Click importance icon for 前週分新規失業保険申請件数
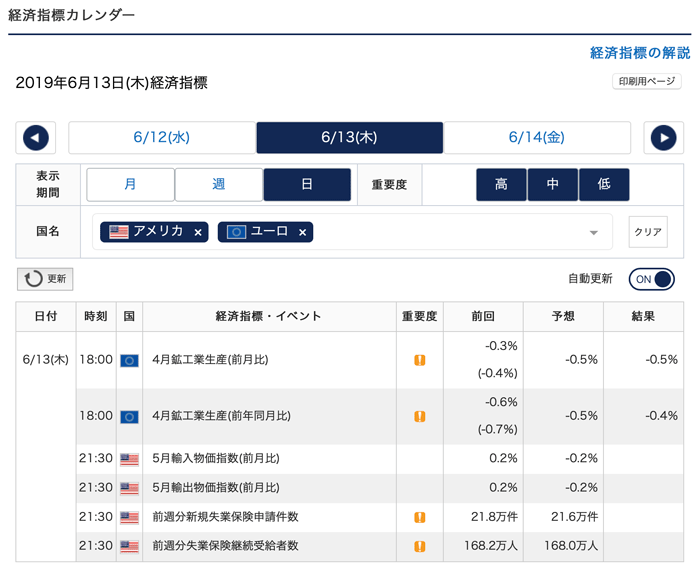 420,518
